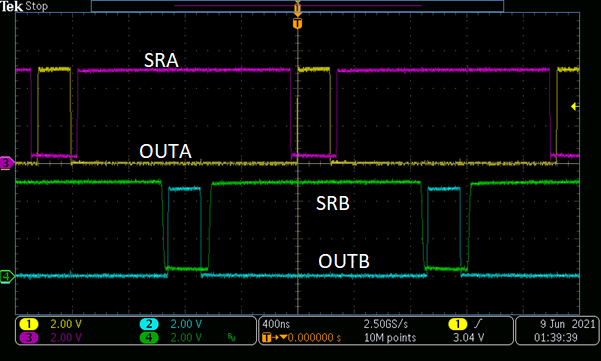601x361 pixels.
Task: Click channel 1 2.00 V scale value
Action: (x=66, y=324)
